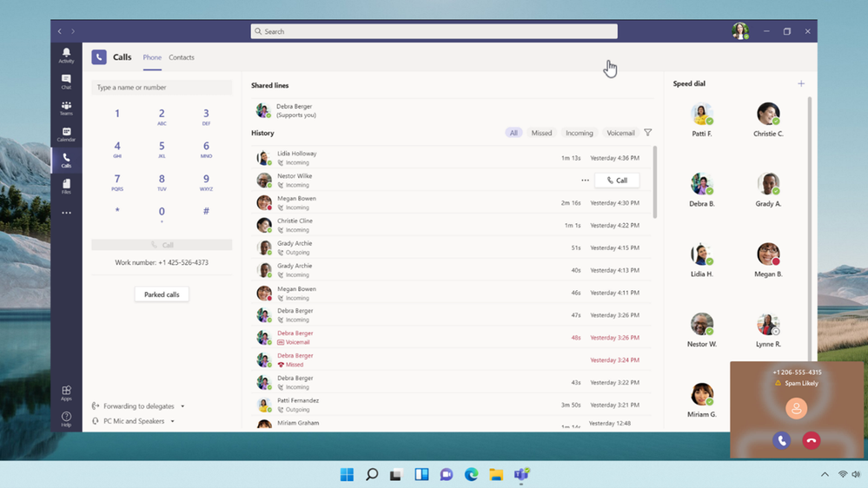This screenshot has height=488, width=868.
Task: Launch Microsoft Edge from taskbar
Action: pos(471,474)
